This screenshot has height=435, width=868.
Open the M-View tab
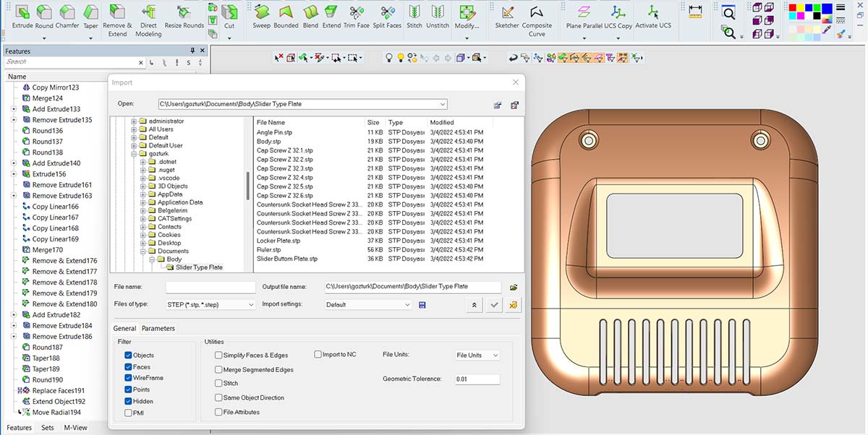(x=75, y=428)
